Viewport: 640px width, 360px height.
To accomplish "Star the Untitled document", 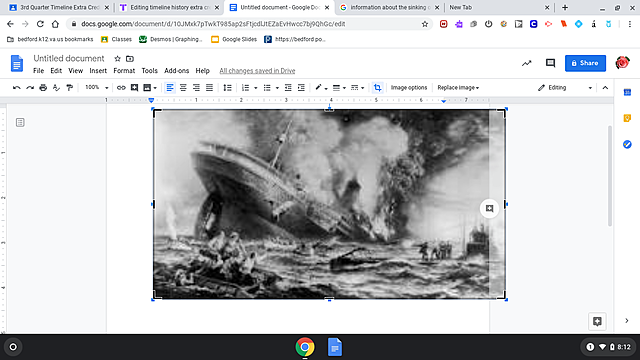I will click(118, 58).
